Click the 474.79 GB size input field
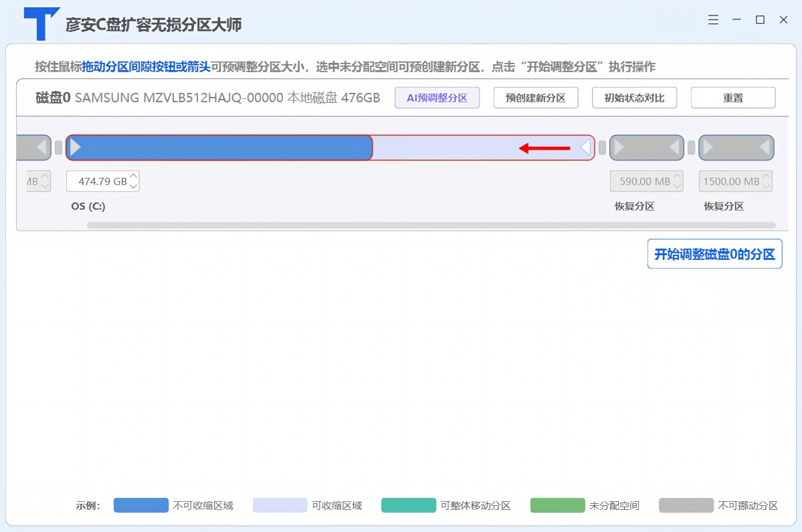The height and width of the screenshot is (532, 802). (102, 181)
